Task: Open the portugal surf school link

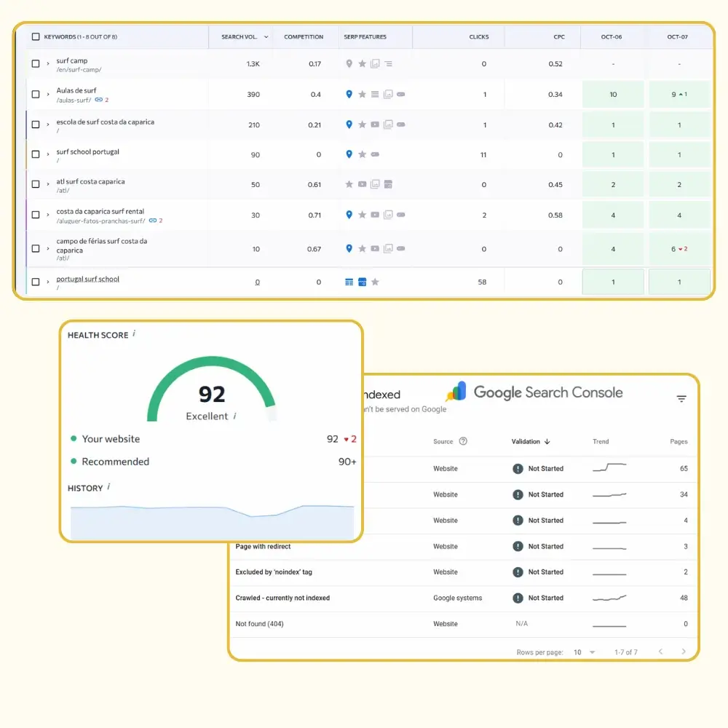Action: pyautogui.click(x=87, y=279)
